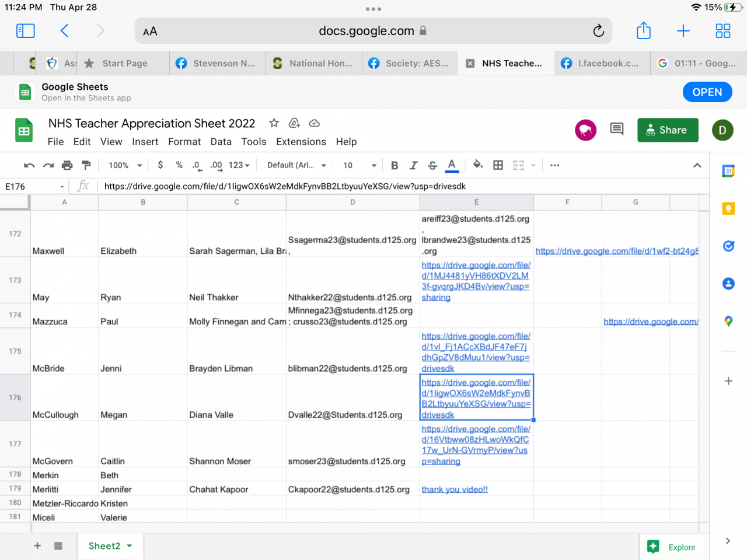Click the green Share button
Image resolution: width=747 pixels, height=560 pixels.
[x=667, y=130]
